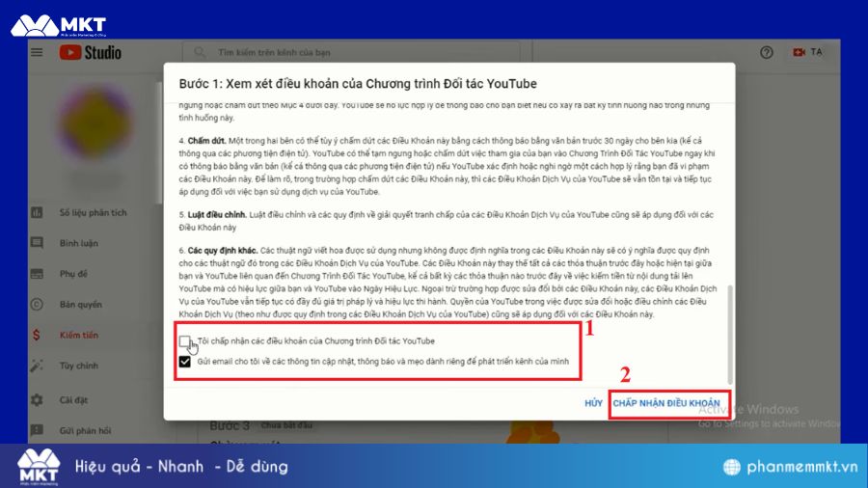Click CHẤP NHẬN ĐIỀU KHOẢN button
Viewport: 868px width, 488px height.
[x=666, y=402]
